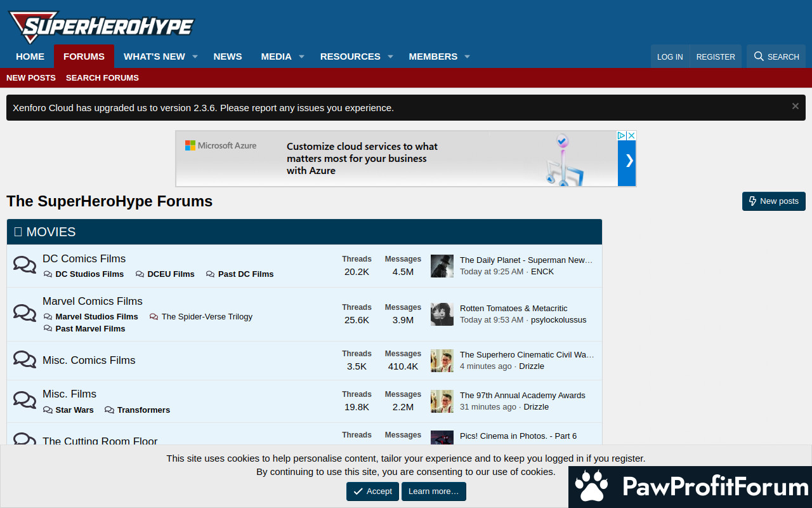The width and height of the screenshot is (812, 508).
Task: Open the Members menu item
Action: [x=433, y=57]
